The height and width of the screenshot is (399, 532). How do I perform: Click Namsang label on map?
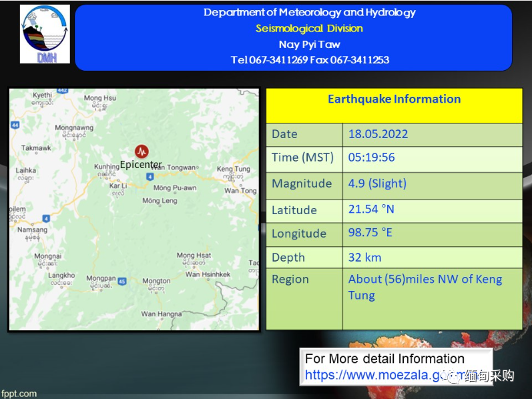tap(33, 230)
